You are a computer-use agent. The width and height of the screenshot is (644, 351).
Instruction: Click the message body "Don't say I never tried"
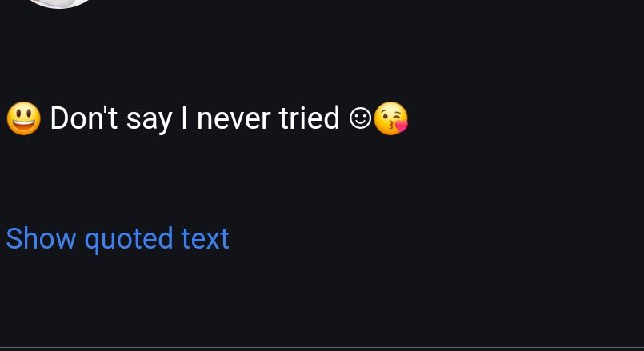[x=194, y=118]
